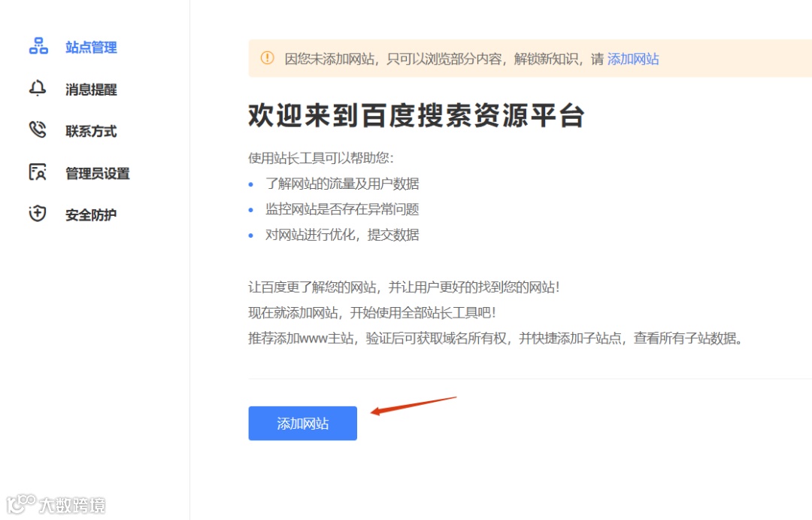Click the line 现在就添加网站，开始使用全部站长工具吧!
Viewport: 812px width, 520px height.
[372, 312]
